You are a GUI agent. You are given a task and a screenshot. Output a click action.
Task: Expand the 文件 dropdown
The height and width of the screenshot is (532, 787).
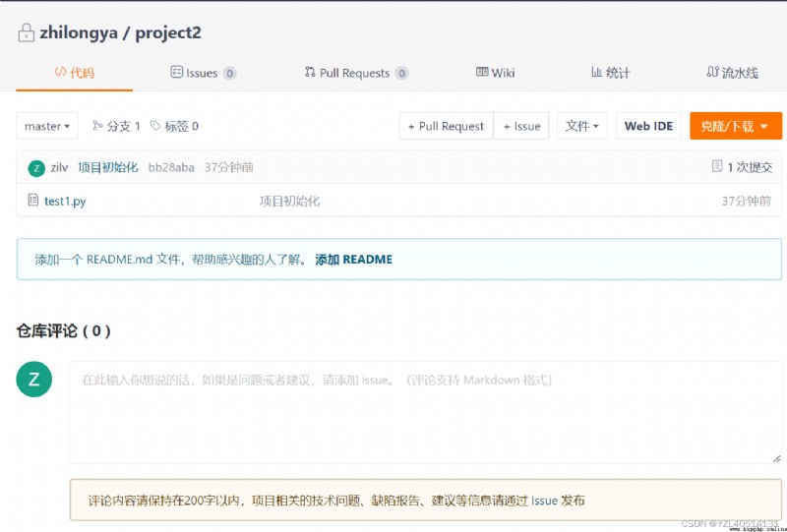point(582,126)
